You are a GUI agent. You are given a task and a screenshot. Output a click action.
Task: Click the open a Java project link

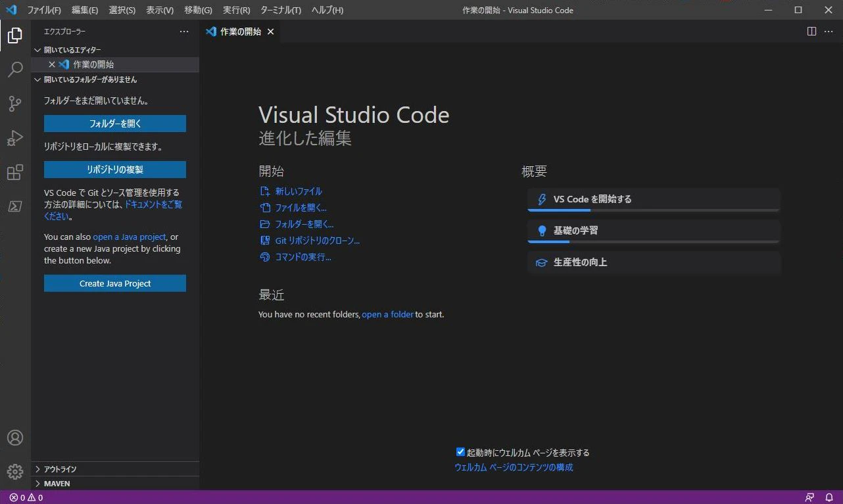point(130,237)
